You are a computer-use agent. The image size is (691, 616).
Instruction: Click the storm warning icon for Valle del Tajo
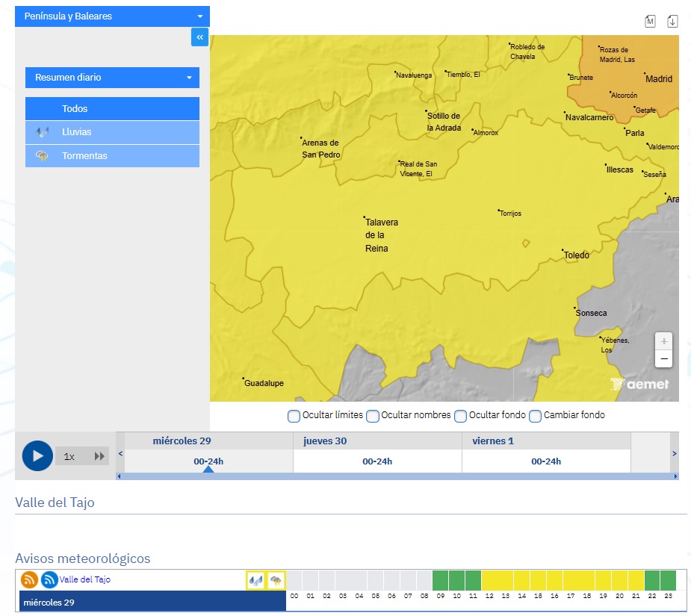coord(276,580)
